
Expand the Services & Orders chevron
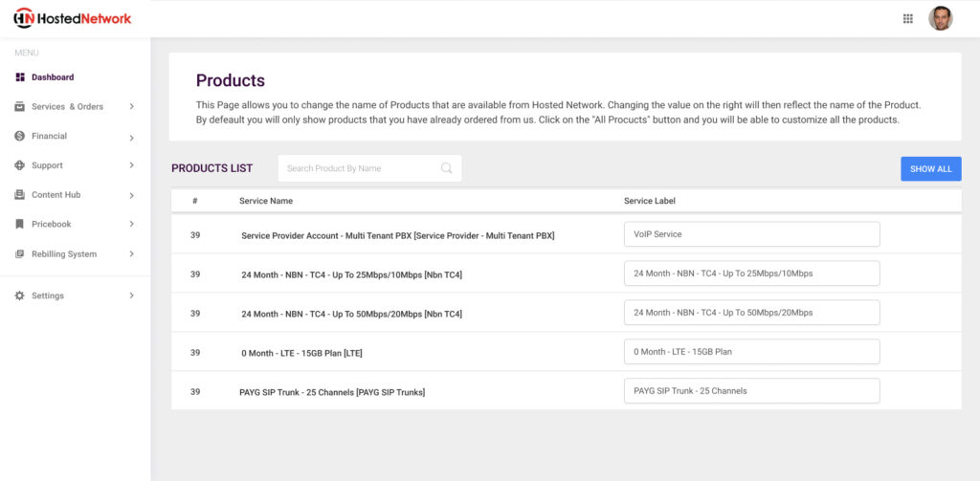point(132,107)
